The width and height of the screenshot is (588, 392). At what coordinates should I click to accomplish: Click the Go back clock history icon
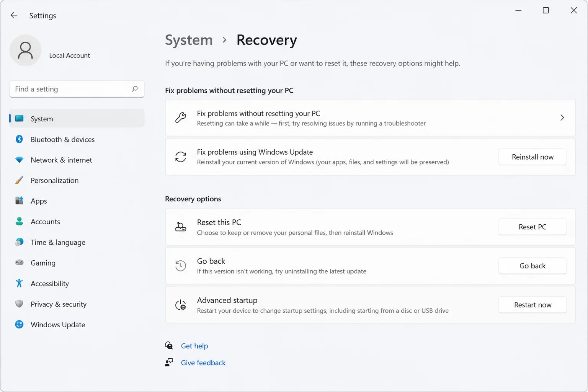point(181,266)
